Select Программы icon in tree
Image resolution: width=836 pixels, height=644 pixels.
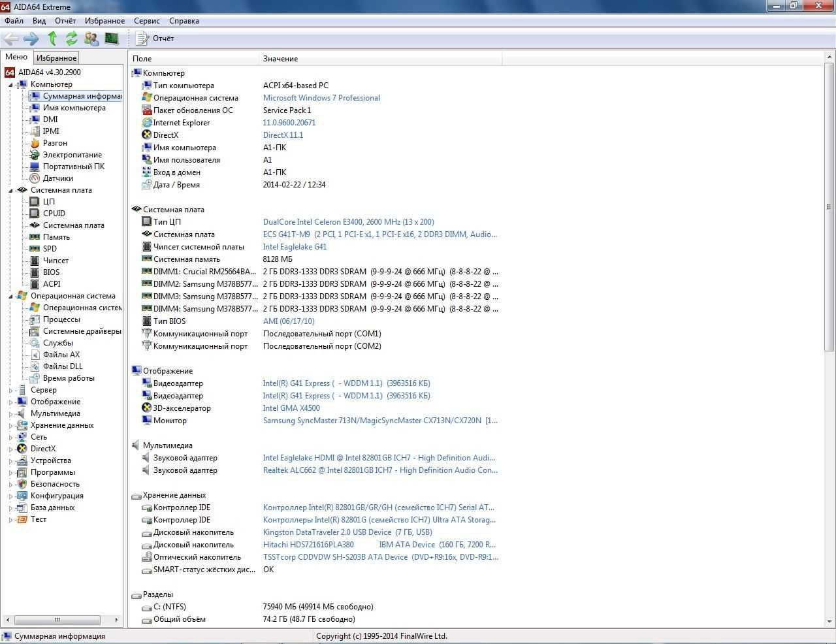click(x=22, y=472)
